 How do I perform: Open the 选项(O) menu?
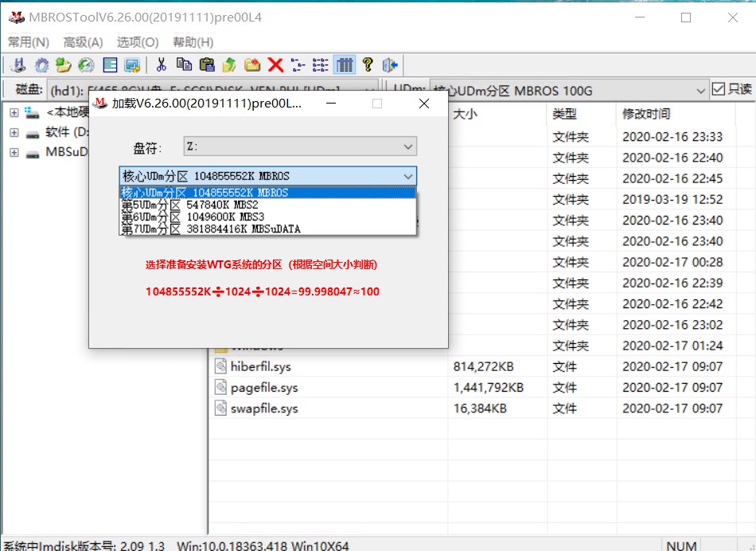pos(136,41)
